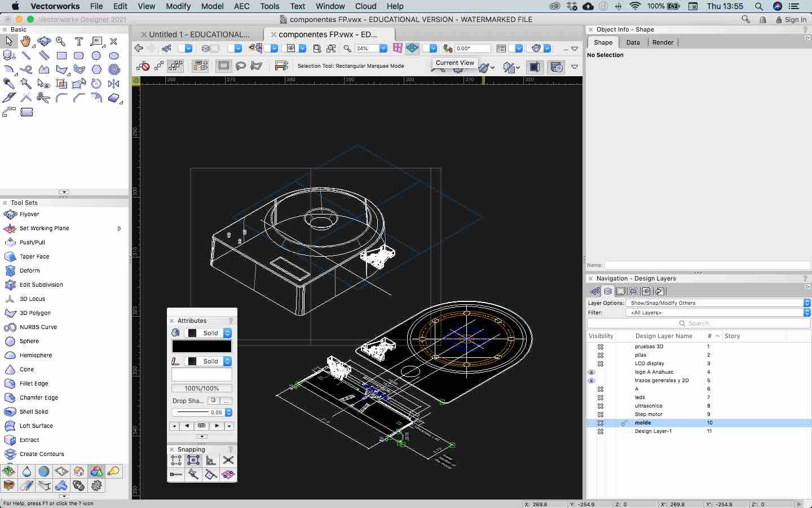
Task: Open the layer Filter dropdown
Action: [x=718, y=312]
